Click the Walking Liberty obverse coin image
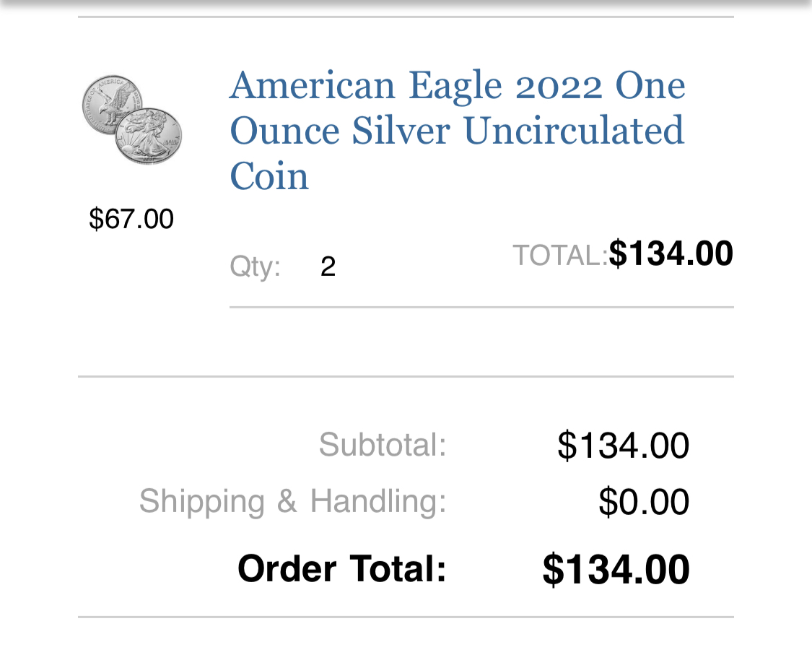 click(x=149, y=136)
